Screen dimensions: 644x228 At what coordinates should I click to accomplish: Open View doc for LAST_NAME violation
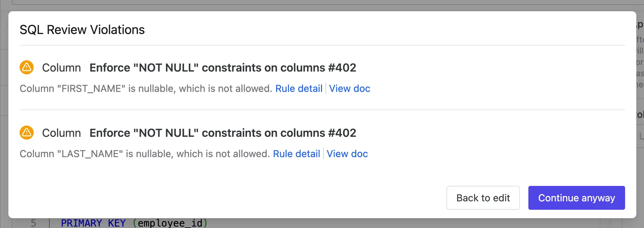(x=347, y=154)
